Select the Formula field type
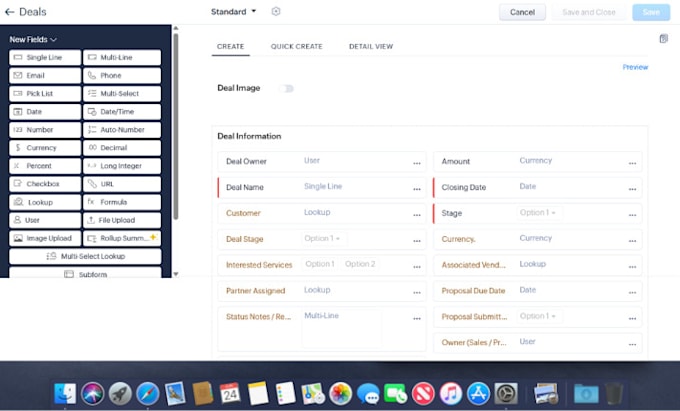680x411 pixels. coord(122,202)
